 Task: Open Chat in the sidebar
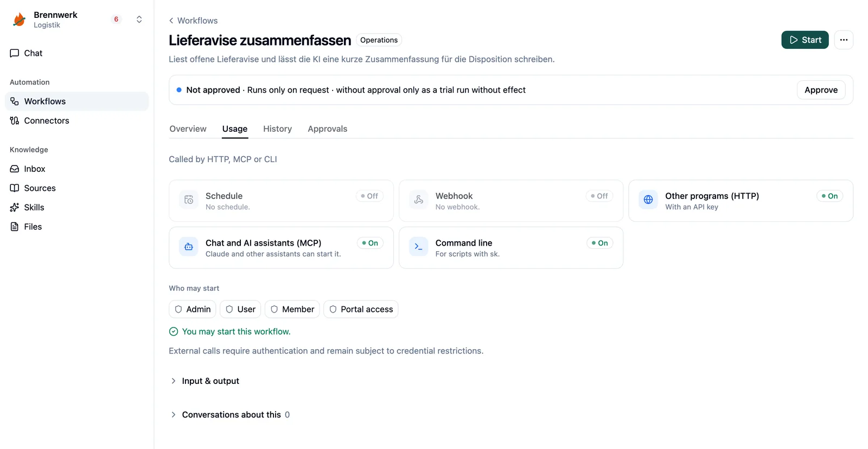coord(77,53)
